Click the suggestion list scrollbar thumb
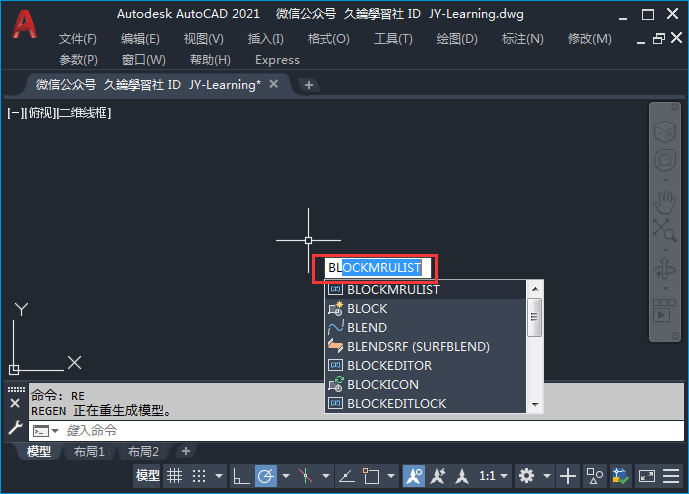This screenshot has height=494, width=689. 534,317
